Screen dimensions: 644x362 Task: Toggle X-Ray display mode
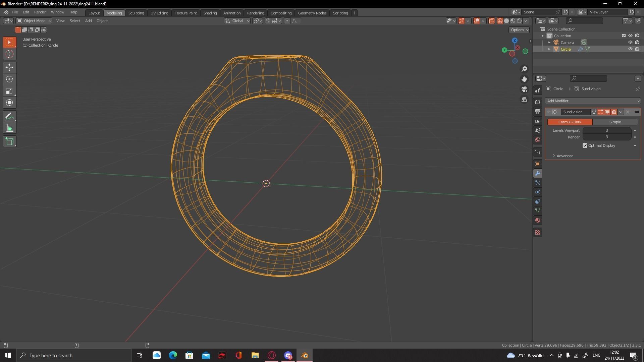[x=491, y=21]
